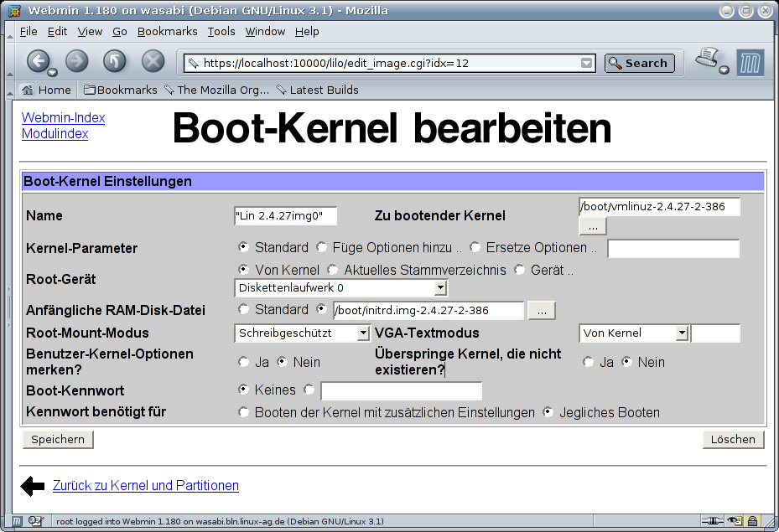The width and height of the screenshot is (779, 532).
Task: Click the Forward navigation arrow icon
Action: coord(76,61)
